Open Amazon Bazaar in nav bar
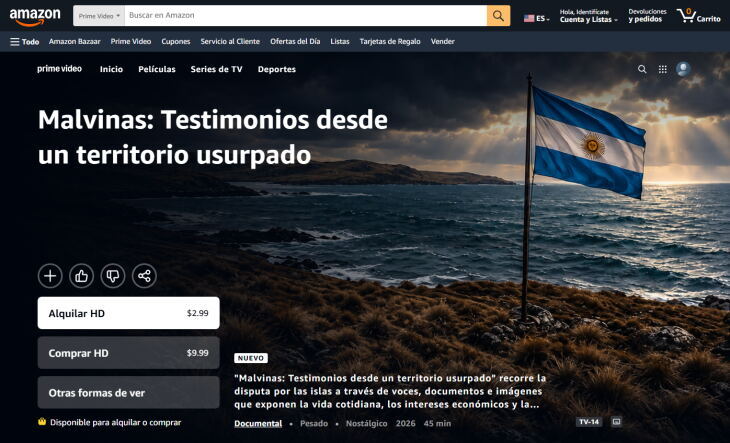 pos(74,41)
